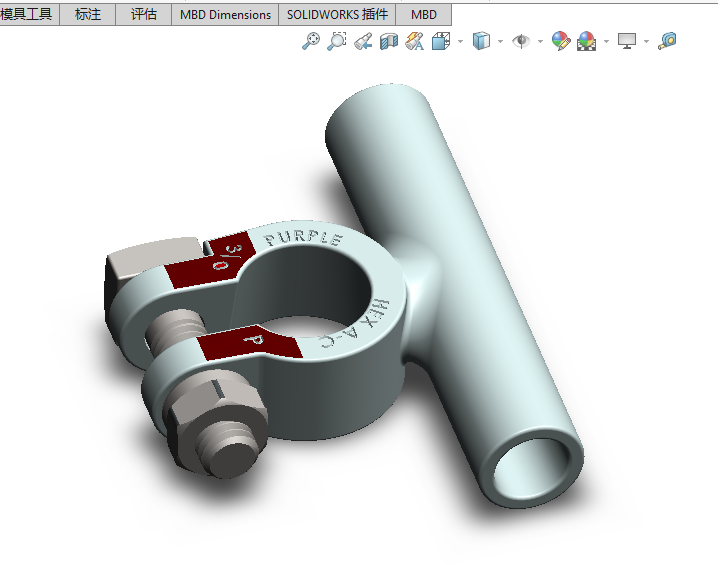The image size is (718, 565).
Task: Expand the Hide/Show Items dropdown arrow
Action: pyautogui.click(x=540, y=42)
